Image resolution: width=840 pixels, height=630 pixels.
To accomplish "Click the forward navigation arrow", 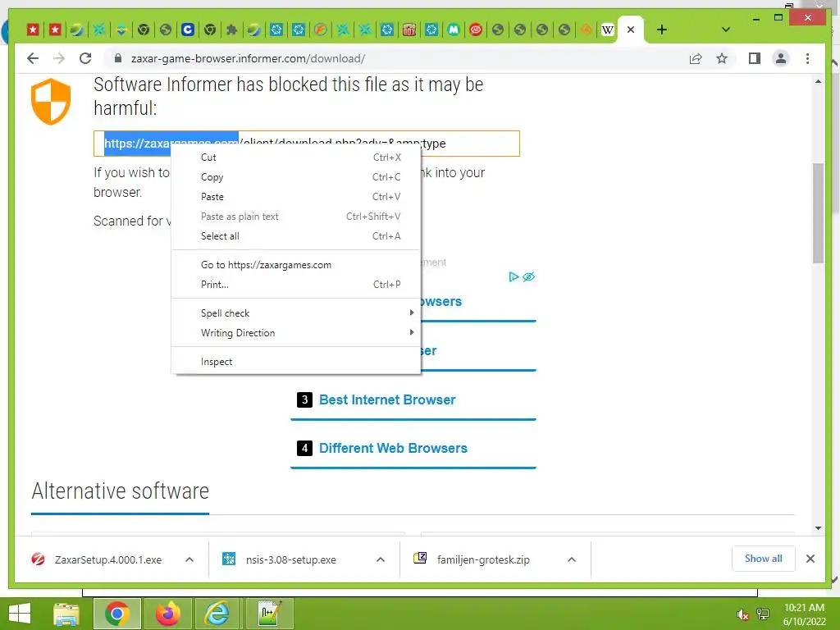I will point(59,58).
